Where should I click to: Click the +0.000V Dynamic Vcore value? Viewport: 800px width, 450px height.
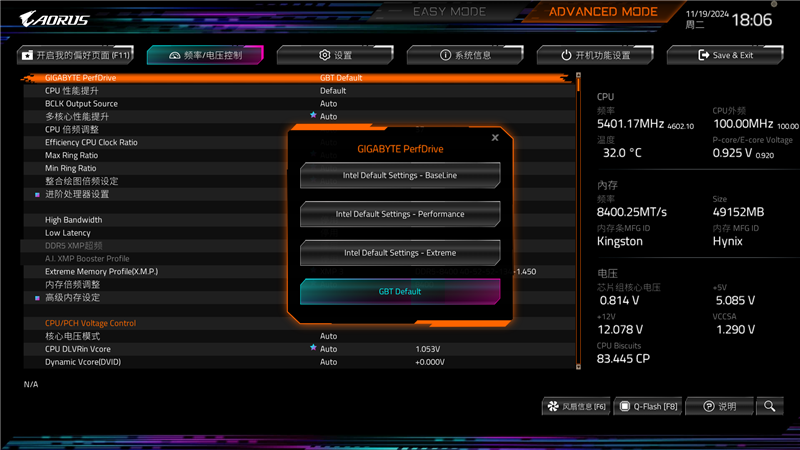click(430, 362)
